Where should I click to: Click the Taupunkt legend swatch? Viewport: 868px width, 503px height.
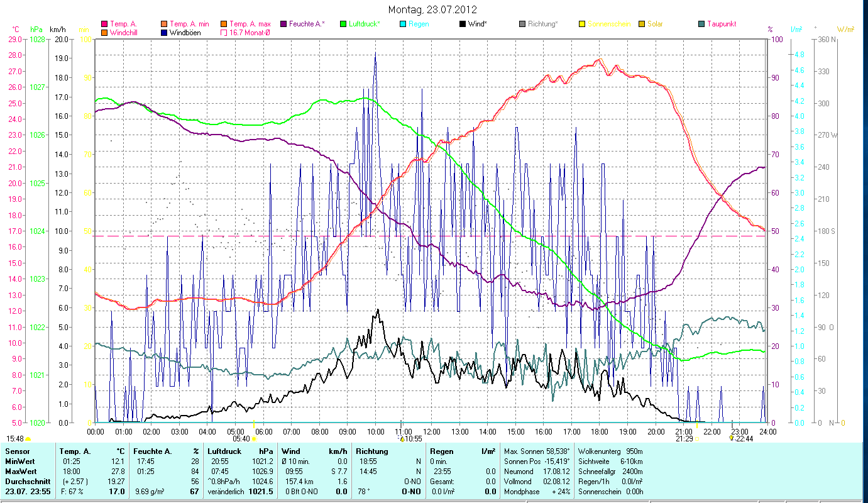coord(701,24)
